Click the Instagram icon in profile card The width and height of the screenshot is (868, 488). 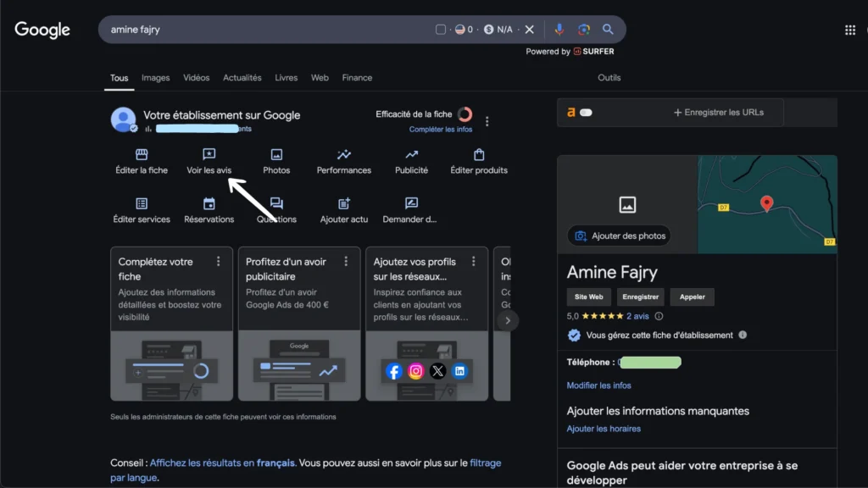tap(415, 371)
